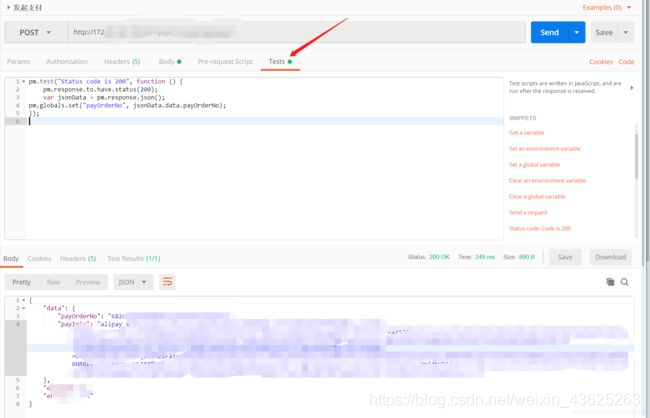This screenshot has height=418, width=650.
Task: Click the request URL input field
Action: [297, 32]
